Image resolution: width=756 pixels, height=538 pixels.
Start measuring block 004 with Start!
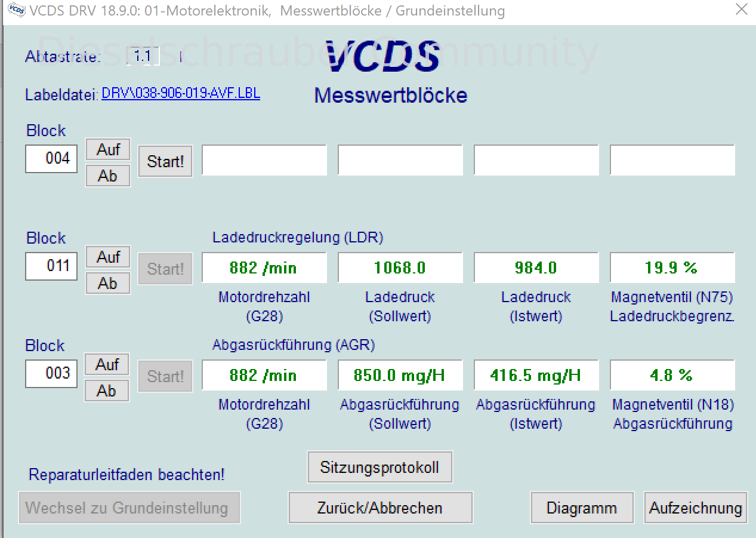(x=165, y=162)
